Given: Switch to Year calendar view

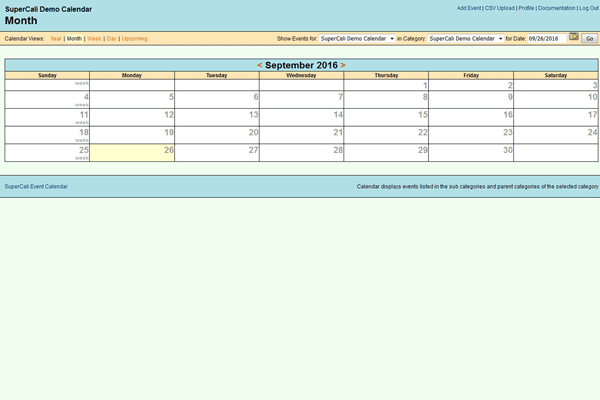Looking at the screenshot, I should tap(55, 39).
